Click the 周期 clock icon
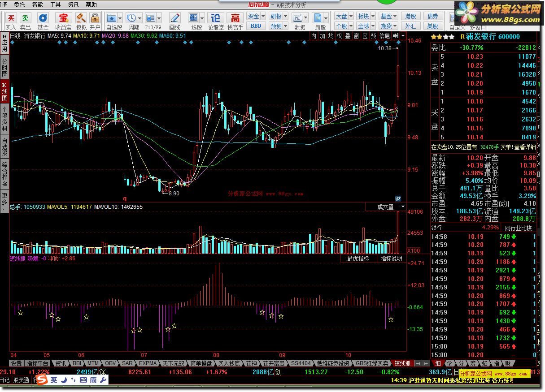 (131, 18)
